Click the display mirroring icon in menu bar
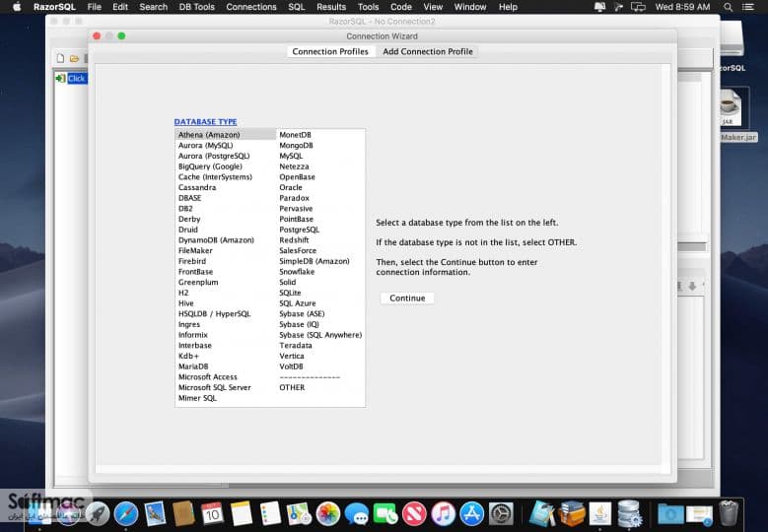This screenshot has width=768, height=532. pyautogui.click(x=638, y=7)
